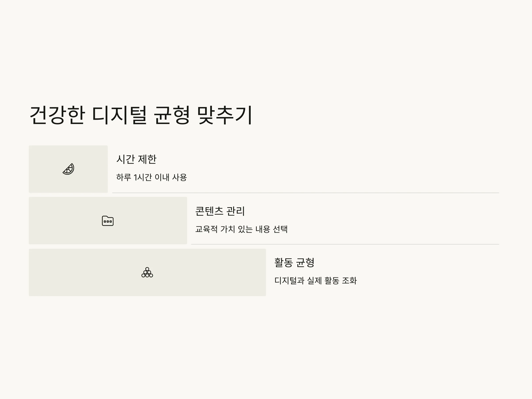Click the word 맞추기 in the title
Screen dimensions: 532x399
pyautogui.click(x=225, y=115)
